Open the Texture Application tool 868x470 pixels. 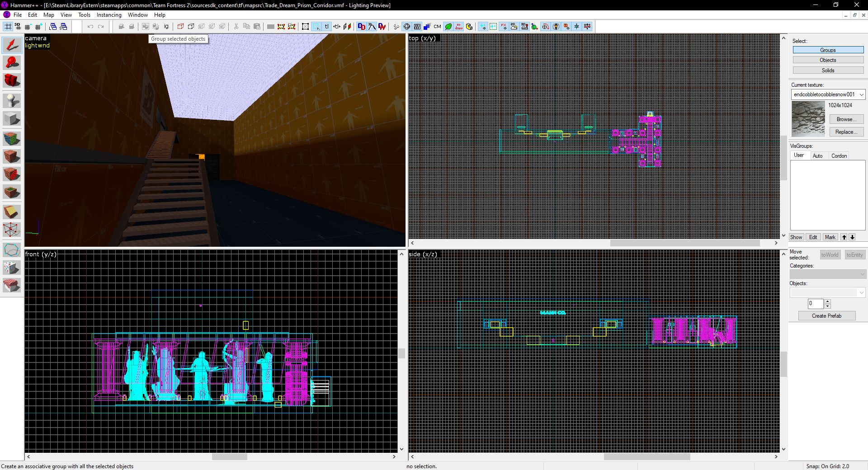[x=12, y=139]
